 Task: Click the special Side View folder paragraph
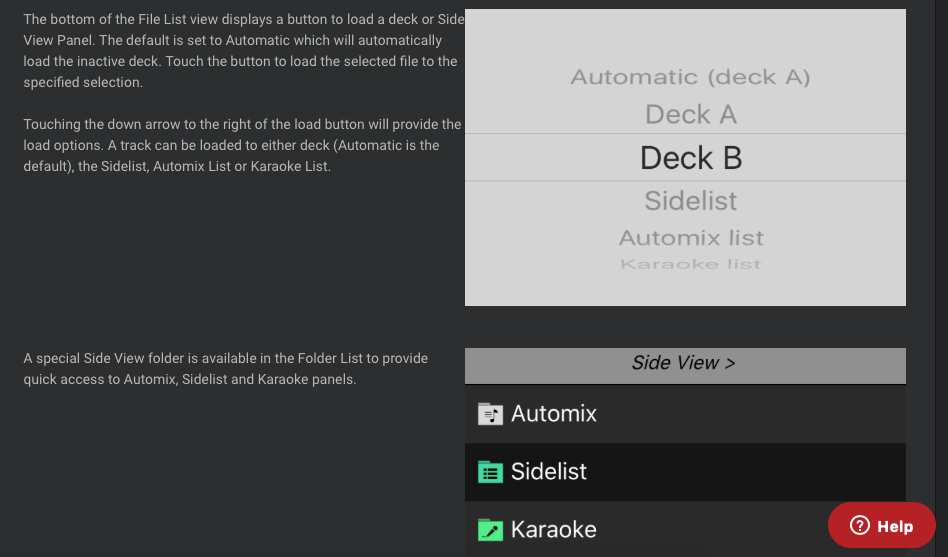pyautogui.click(x=226, y=369)
